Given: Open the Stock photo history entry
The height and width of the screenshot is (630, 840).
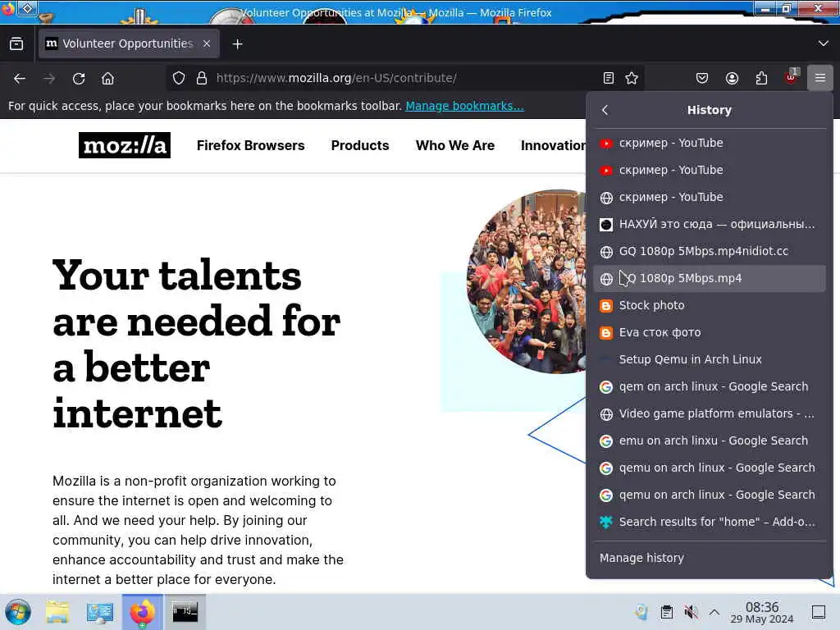Looking at the screenshot, I should [710, 305].
